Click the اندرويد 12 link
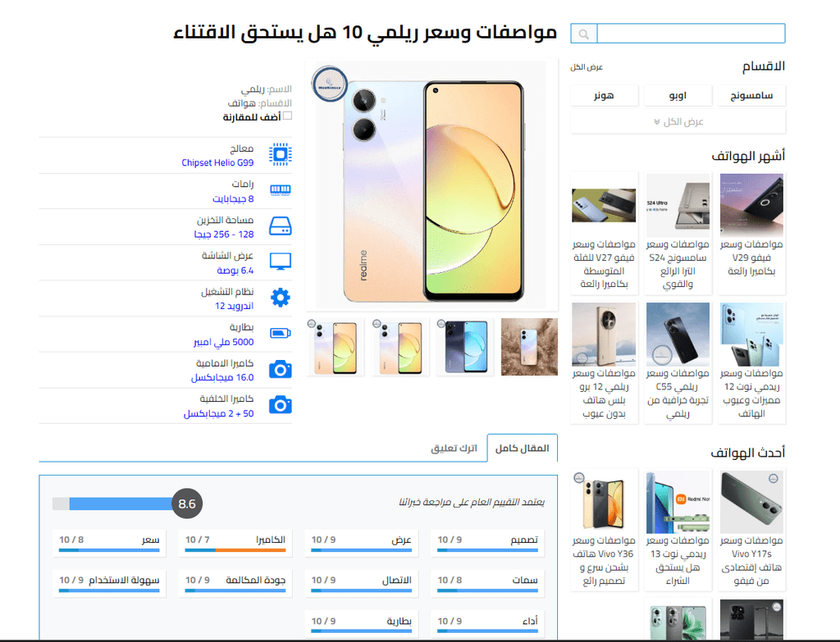The width and height of the screenshot is (840, 642). click(x=234, y=306)
